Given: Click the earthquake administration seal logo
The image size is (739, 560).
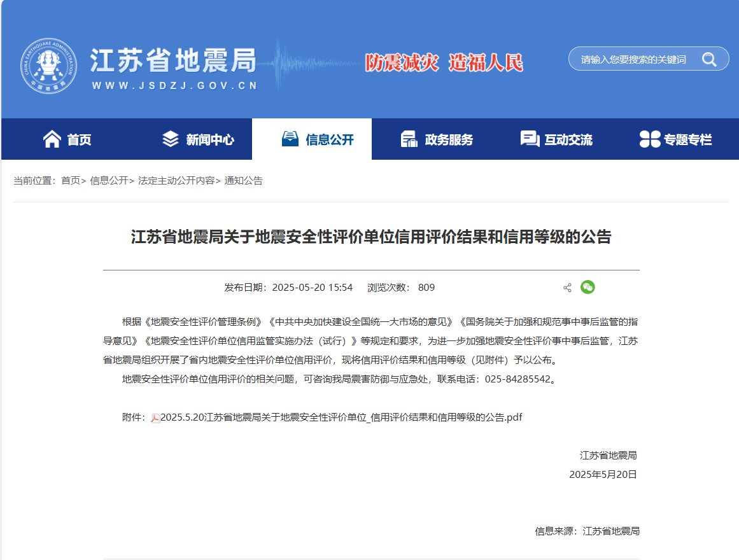Looking at the screenshot, I should point(48,63).
